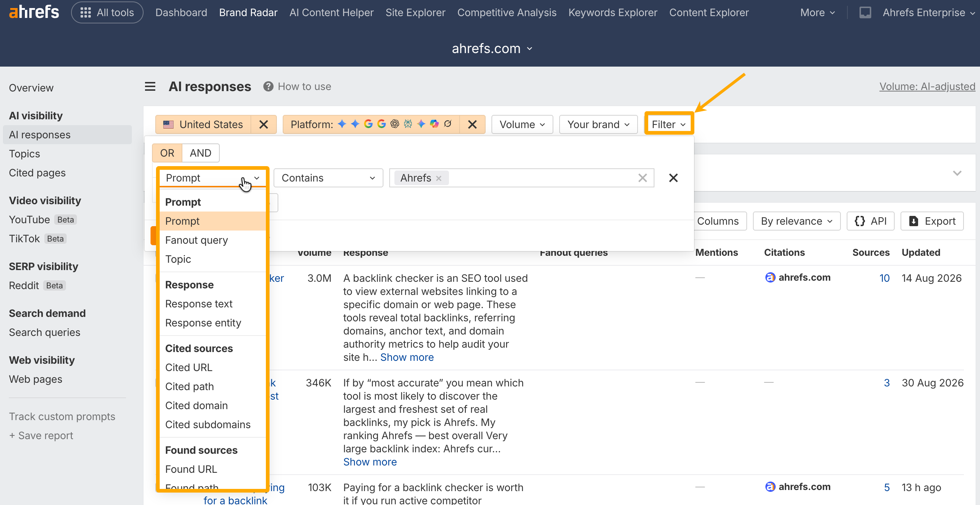Open the 10 sources count

884,278
